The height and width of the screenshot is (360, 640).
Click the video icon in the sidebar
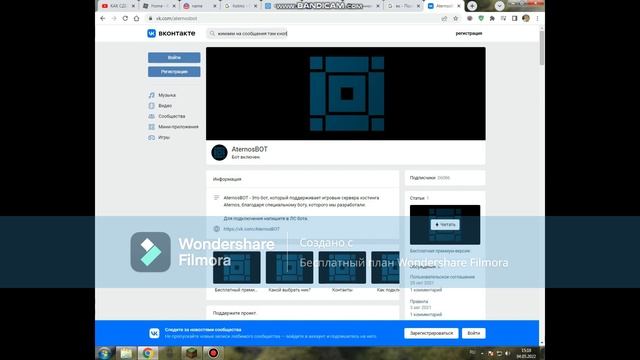pos(151,106)
